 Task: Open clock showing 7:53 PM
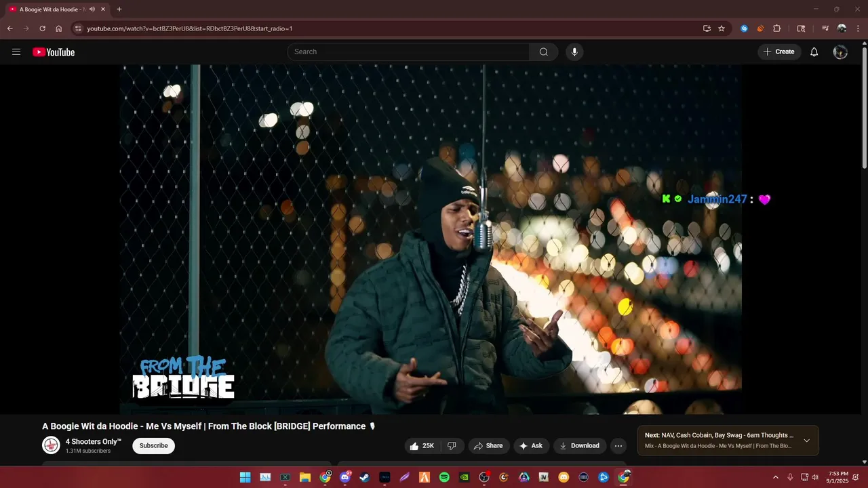838,477
